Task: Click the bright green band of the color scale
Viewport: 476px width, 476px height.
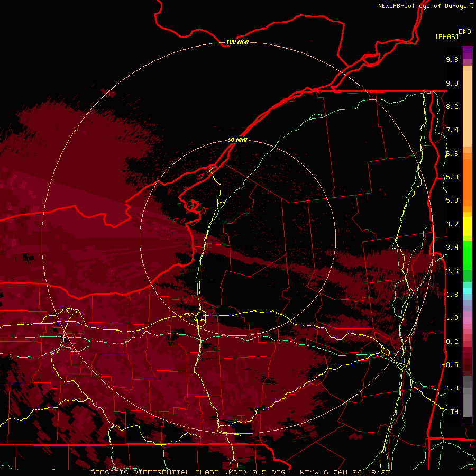Action: click(x=467, y=255)
